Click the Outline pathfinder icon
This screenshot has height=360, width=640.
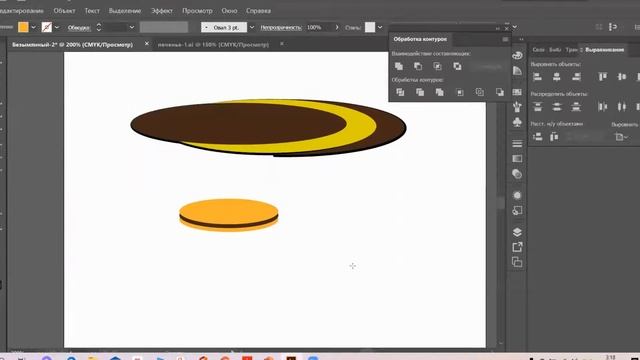[480, 92]
